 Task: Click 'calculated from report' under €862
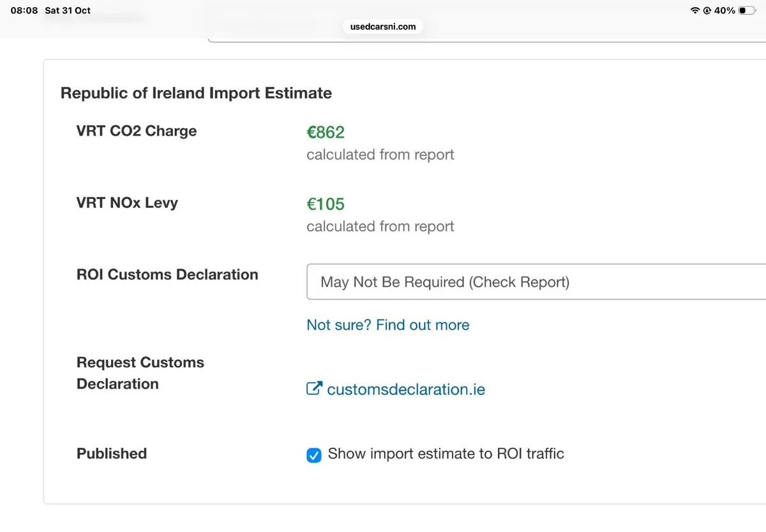click(380, 154)
